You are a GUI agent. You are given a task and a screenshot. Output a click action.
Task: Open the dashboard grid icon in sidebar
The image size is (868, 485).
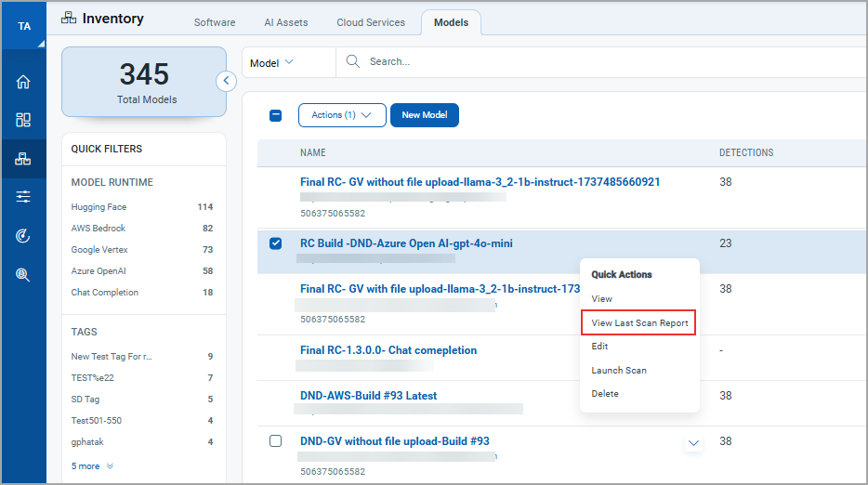[x=23, y=120]
